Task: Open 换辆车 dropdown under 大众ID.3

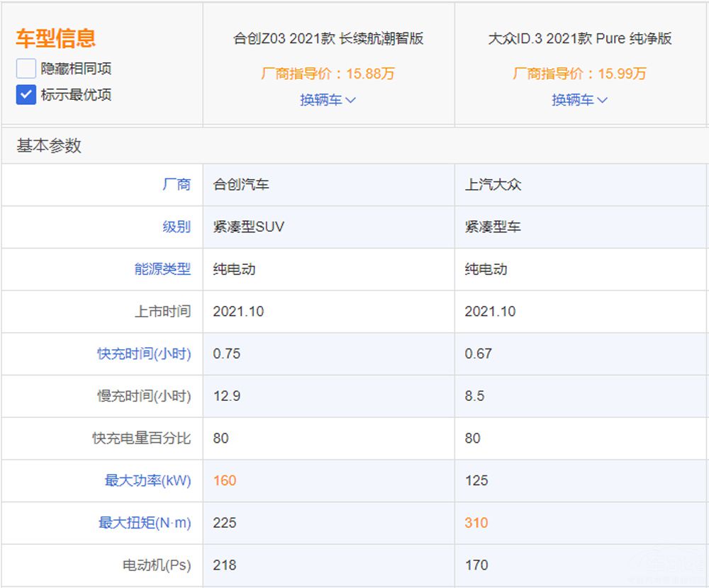Action: coord(579,100)
